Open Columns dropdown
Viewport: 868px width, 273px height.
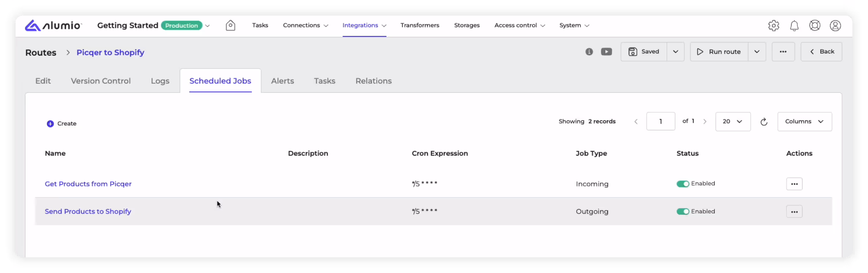[x=805, y=121]
